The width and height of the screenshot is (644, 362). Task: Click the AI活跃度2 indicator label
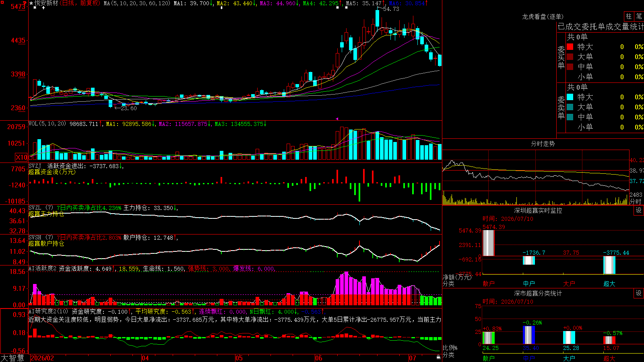pos(43,268)
